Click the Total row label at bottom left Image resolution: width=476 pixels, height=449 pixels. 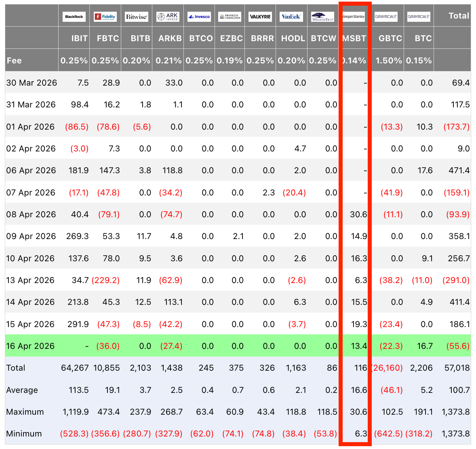[x=16, y=368]
